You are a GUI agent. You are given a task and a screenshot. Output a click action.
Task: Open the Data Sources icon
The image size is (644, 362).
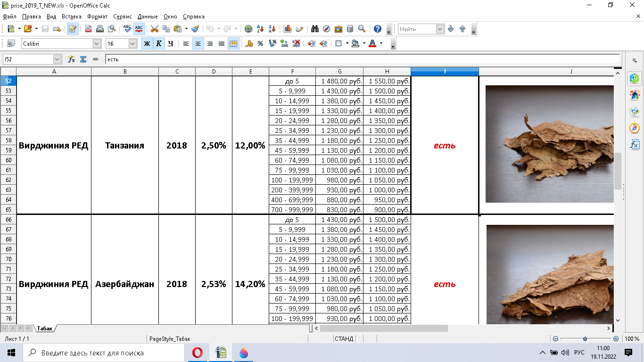click(x=350, y=29)
